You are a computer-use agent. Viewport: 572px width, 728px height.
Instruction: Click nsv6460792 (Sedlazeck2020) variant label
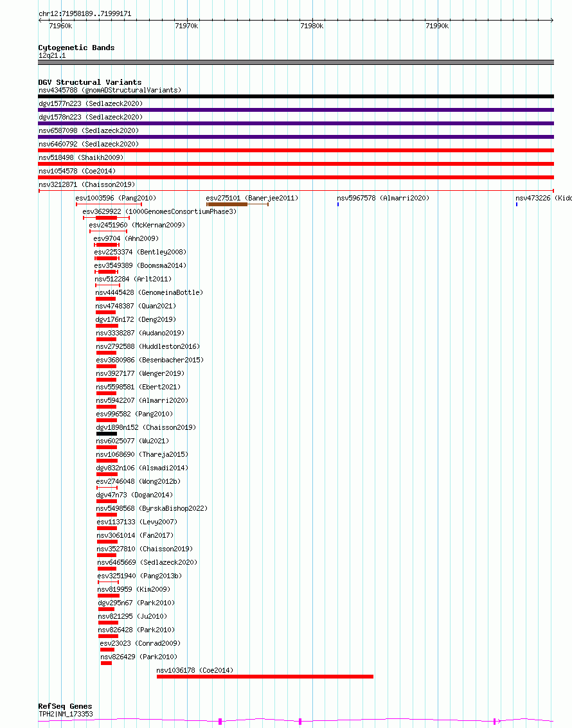[89, 144]
